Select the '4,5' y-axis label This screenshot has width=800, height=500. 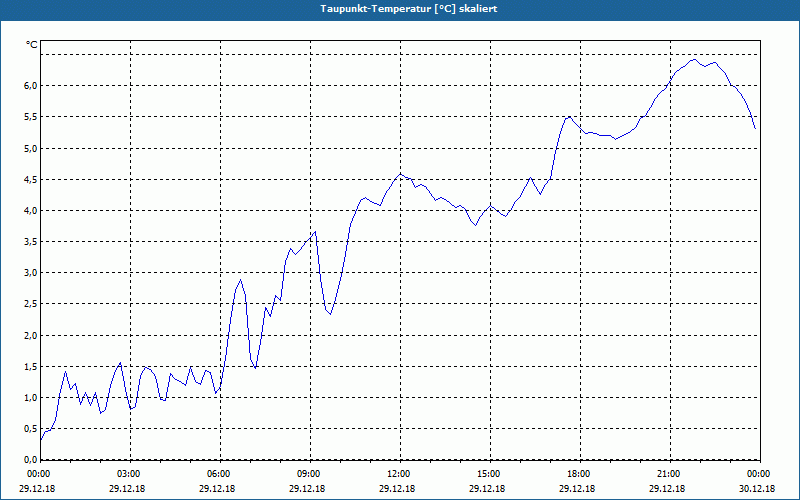click(x=31, y=180)
